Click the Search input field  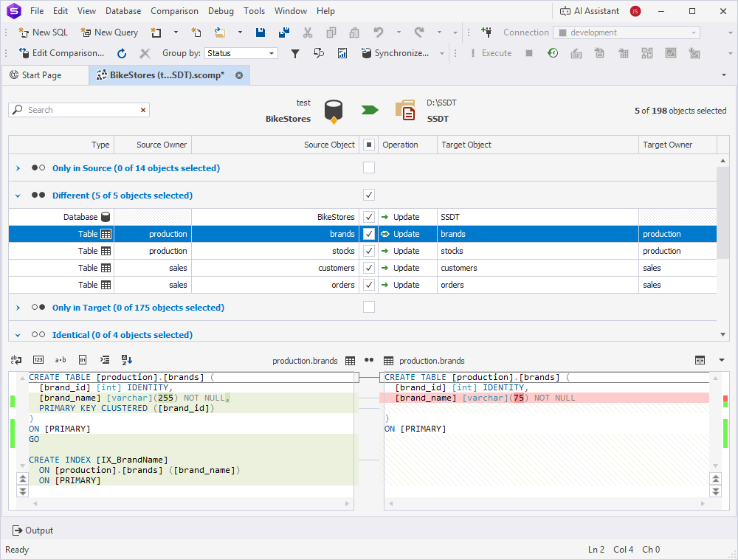[x=81, y=110]
